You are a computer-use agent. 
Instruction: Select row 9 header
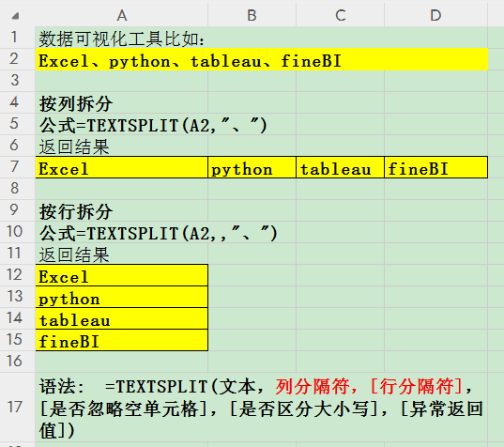point(17,210)
